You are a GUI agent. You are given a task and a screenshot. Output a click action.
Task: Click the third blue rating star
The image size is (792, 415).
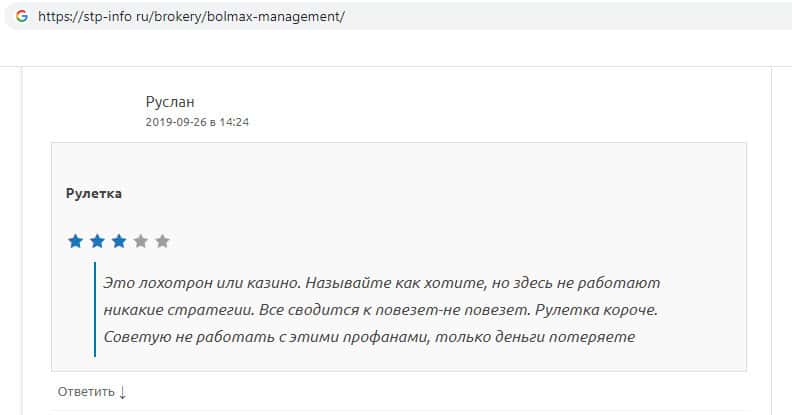(119, 241)
